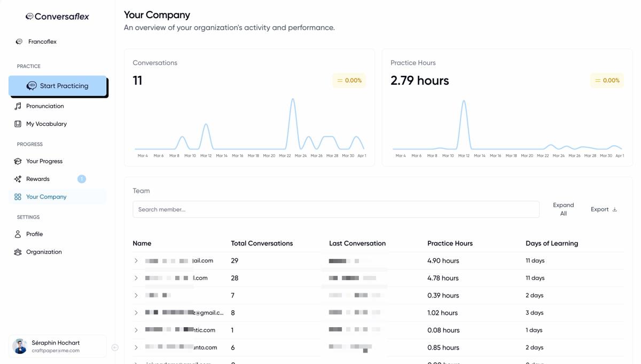The image size is (641, 364).
Task: Click the microphone icon on Start Practicing
Action: point(31,85)
